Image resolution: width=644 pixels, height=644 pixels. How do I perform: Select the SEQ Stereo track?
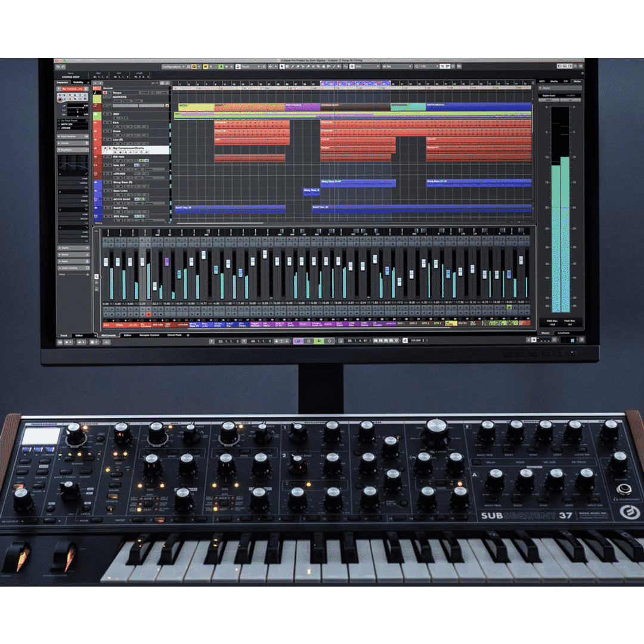click(135, 216)
